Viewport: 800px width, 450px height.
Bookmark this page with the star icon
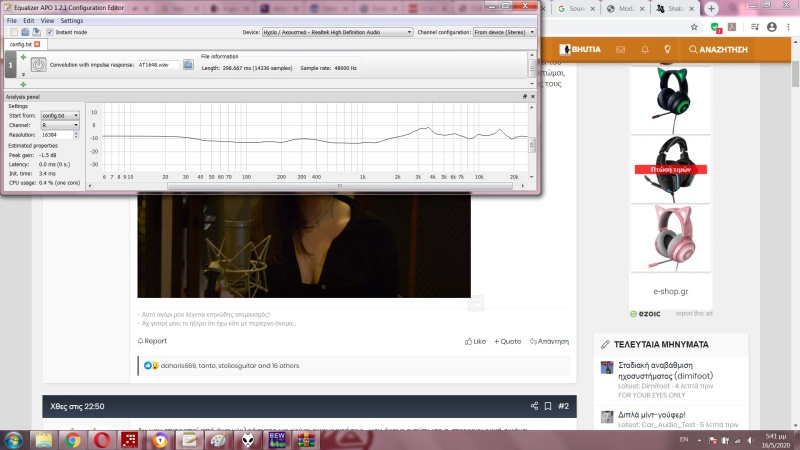(x=694, y=27)
